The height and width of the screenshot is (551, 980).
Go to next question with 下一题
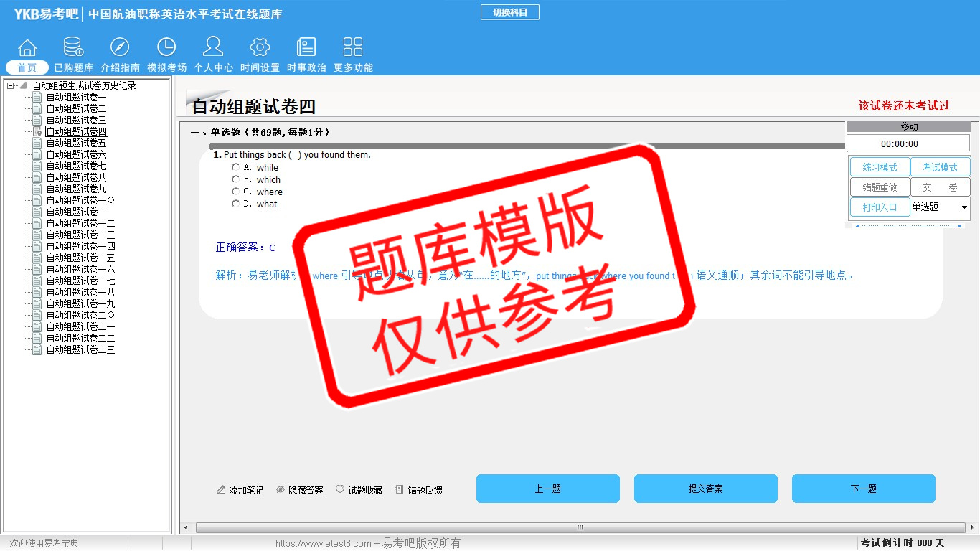click(x=863, y=489)
